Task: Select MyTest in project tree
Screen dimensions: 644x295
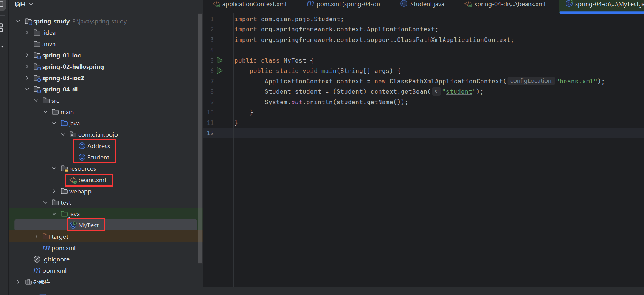Action: click(88, 225)
